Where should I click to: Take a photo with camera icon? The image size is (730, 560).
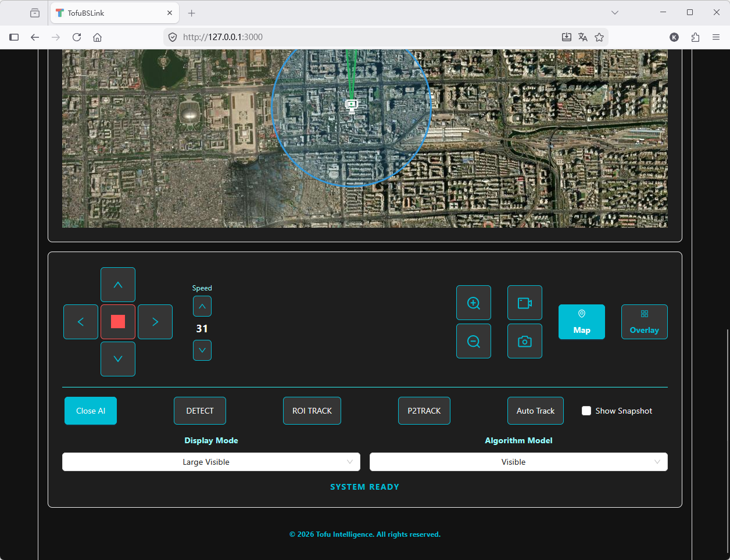tap(525, 341)
